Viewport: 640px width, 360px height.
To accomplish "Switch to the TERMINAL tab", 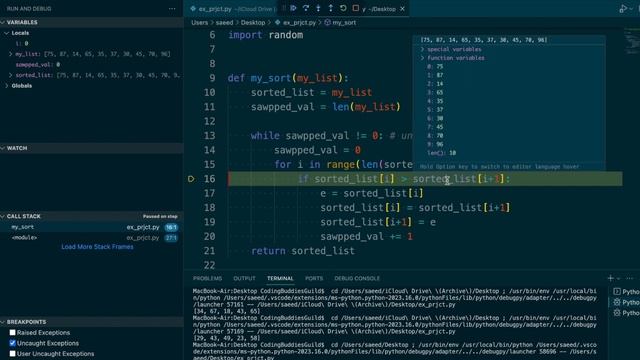I will (280, 278).
